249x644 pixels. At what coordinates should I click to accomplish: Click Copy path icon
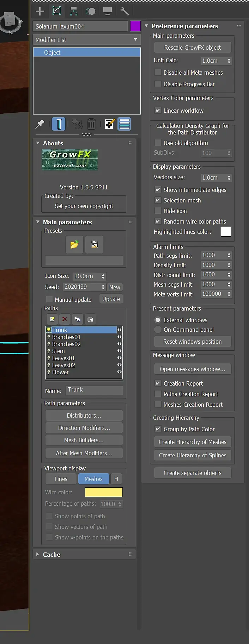point(77,319)
